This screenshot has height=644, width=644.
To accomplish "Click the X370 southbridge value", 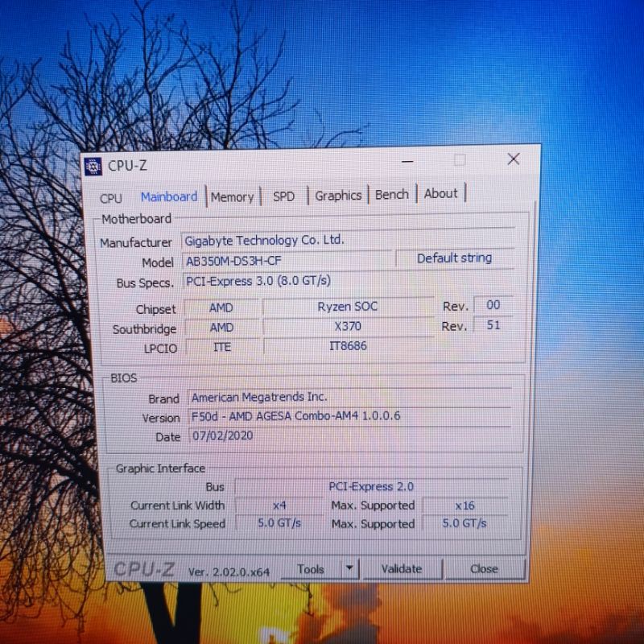I will [348, 326].
